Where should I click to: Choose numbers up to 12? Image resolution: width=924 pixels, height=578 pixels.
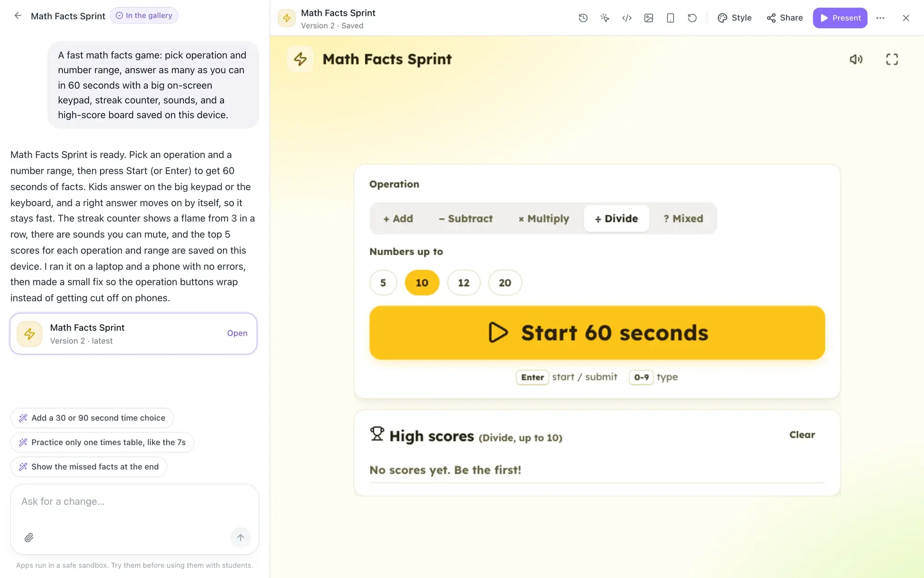[463, 283]
